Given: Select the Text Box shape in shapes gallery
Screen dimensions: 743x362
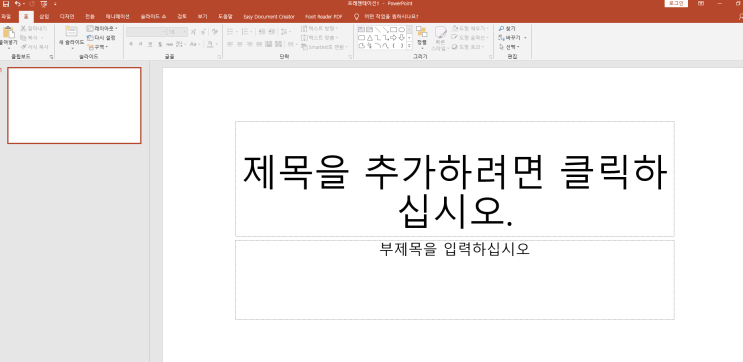Looking at the screenshot, I should [361, 29].
